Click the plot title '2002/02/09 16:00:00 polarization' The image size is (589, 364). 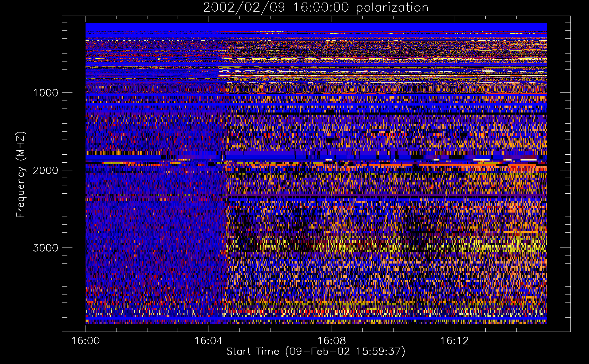point(316,7)
